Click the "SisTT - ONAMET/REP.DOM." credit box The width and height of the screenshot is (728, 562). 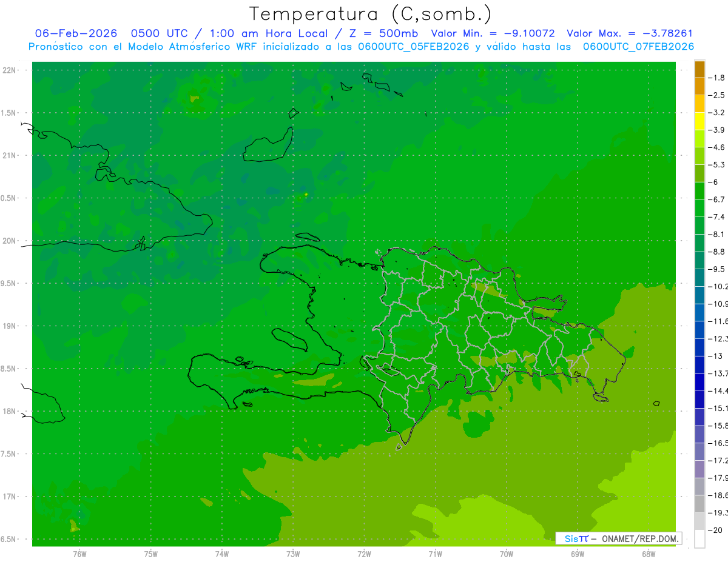(619, 538)
